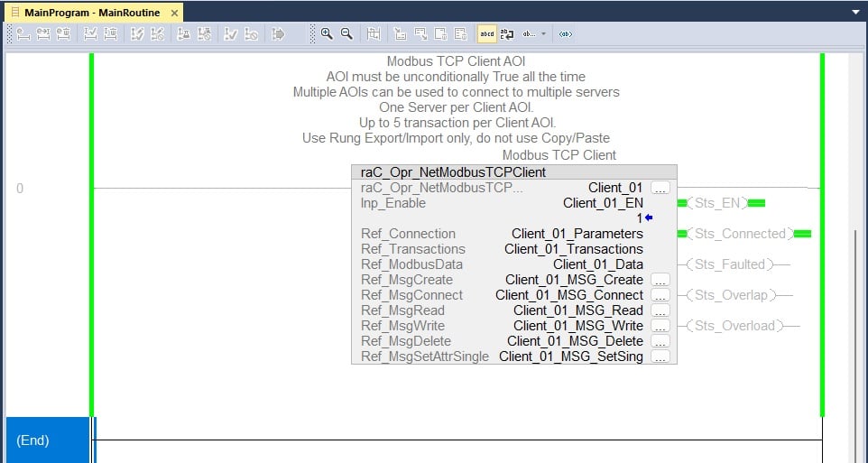Open the ab... dropdown arrow in toolbar

(543, 34)
